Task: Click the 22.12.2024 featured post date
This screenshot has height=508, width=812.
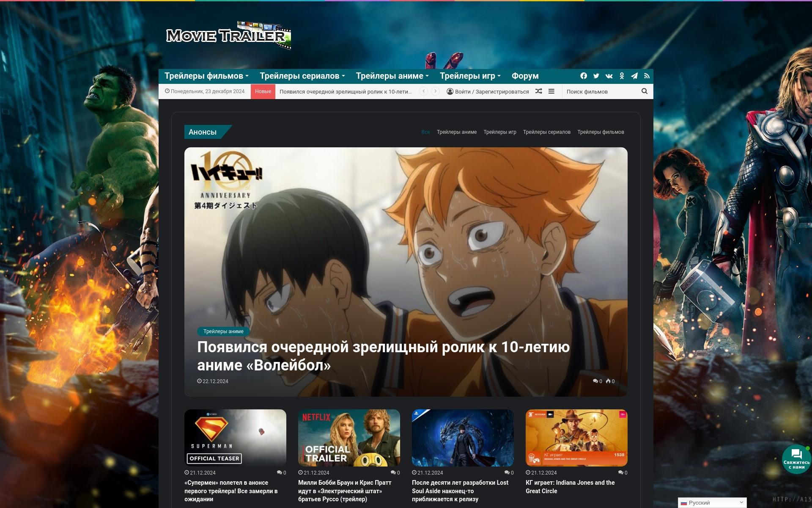Action: pyautogui.click(x=213, y=381)
